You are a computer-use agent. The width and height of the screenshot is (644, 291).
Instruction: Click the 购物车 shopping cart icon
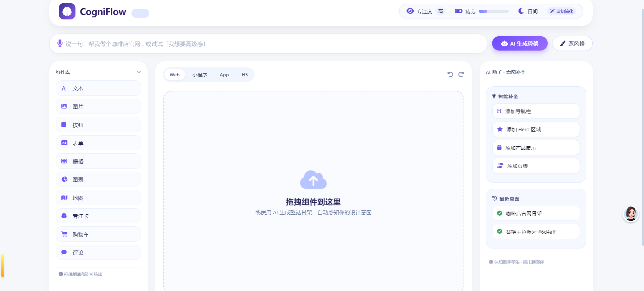64,234
